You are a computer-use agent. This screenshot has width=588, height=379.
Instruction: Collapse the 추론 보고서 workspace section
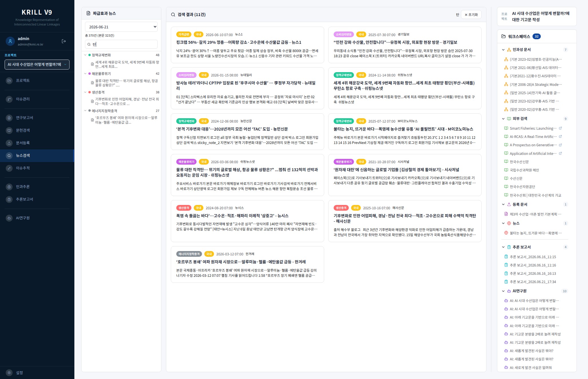[503, 247]
